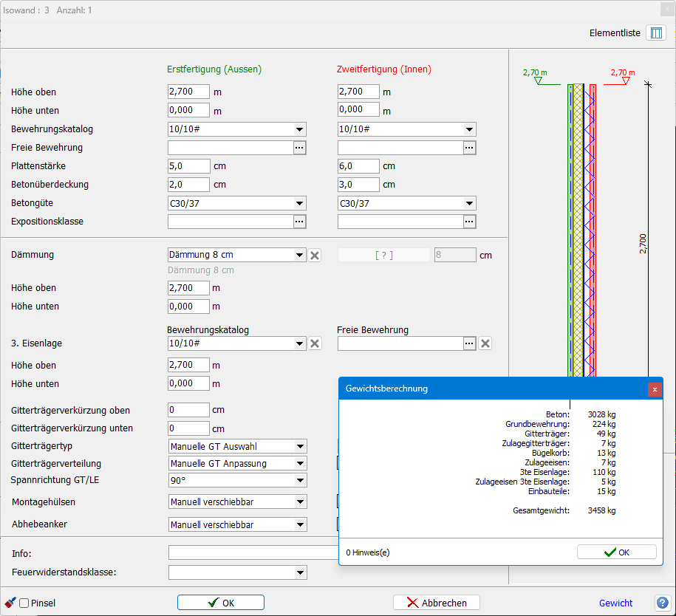The height and width of the screenshot is (616, 676).
Task: Click Betonüberdeckung field showing 2,0
Action: coord(188,185)
